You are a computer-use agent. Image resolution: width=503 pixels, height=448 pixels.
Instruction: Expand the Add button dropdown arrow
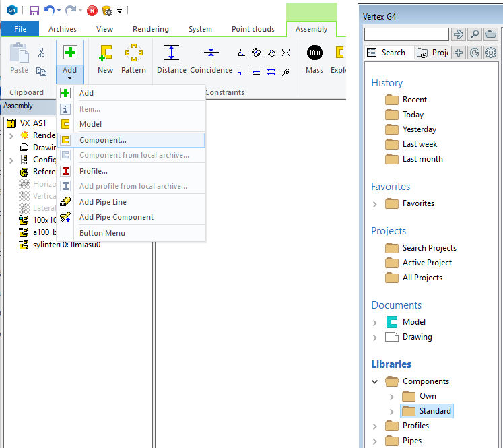pyautogui.click(x=69, y=79)
